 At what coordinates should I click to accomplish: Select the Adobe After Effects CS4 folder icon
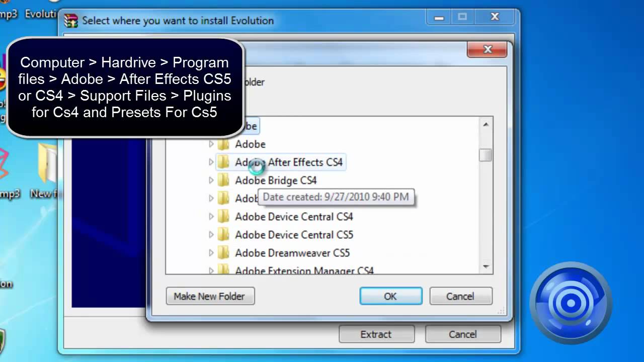(223, 162)
